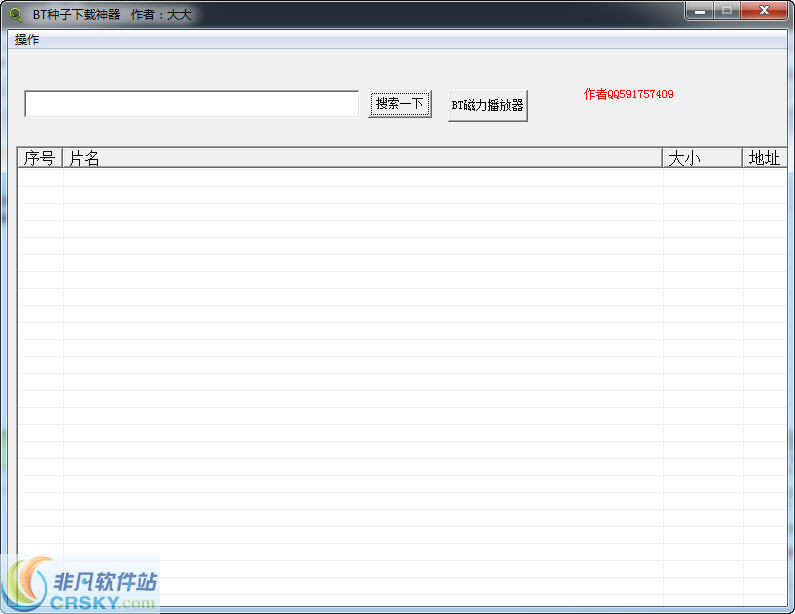The image size is (795, 614).
Task: Sort by the 大小 column header
Action: coord(703,158)
